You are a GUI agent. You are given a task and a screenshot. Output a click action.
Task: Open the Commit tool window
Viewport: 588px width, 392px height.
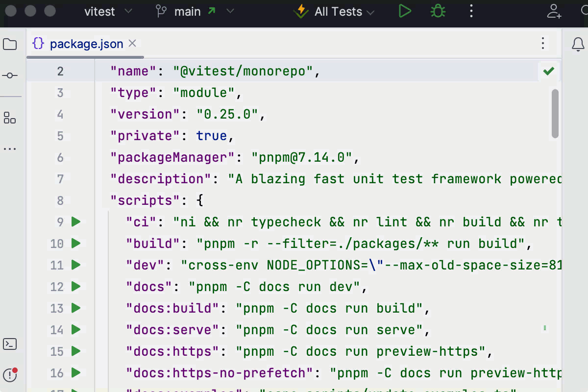(10, 75)
